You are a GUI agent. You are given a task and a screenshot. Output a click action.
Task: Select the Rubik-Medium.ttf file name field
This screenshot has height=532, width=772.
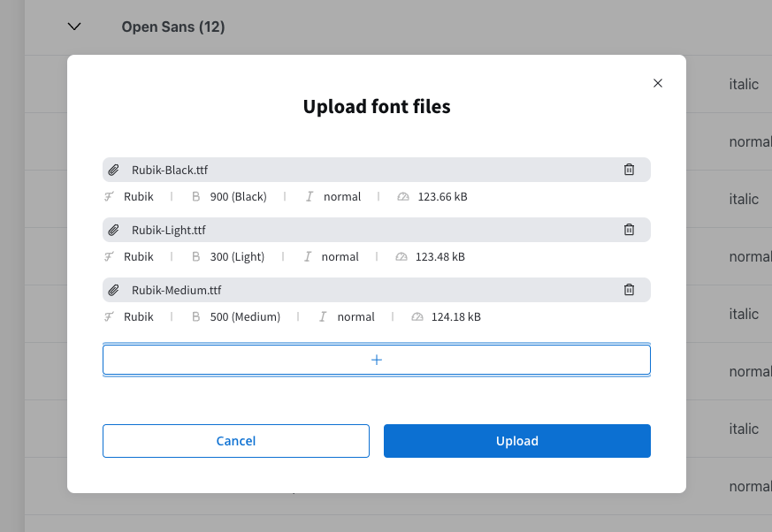tap(377, 290)
